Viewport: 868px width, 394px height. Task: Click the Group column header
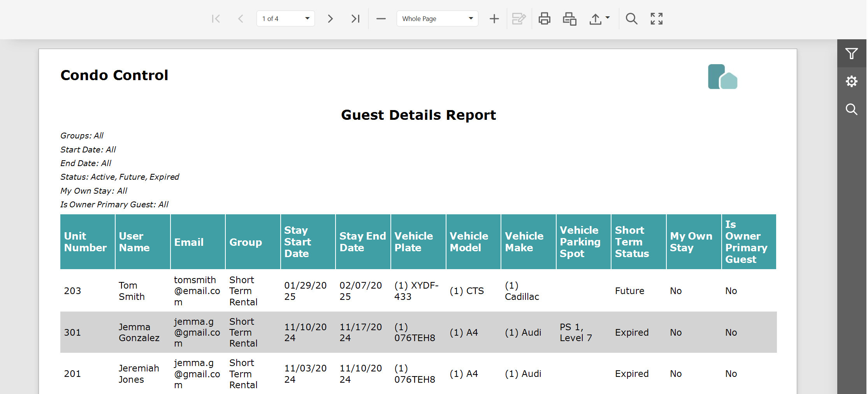tap(253, 242)
